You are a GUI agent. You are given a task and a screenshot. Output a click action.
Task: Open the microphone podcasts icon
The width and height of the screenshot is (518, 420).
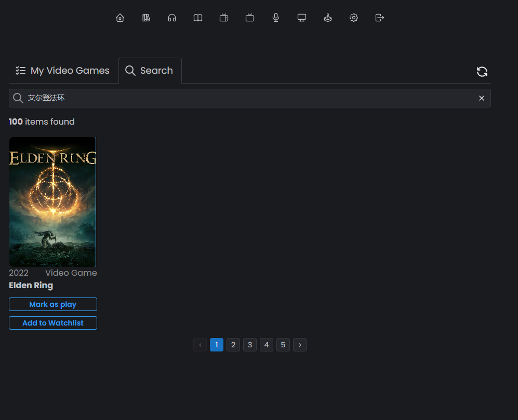point(276,18)
